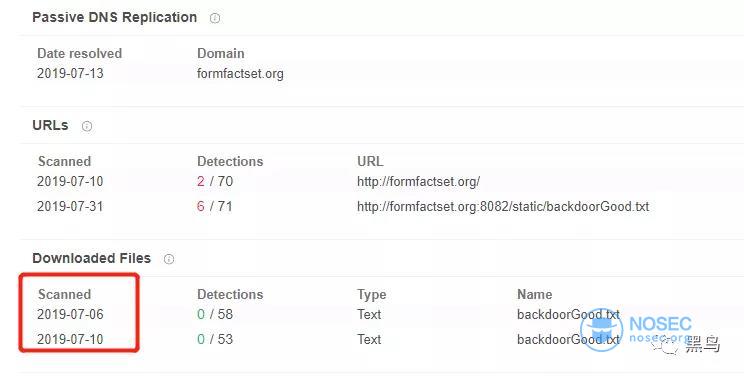Click the Passive DNS Replication heading
Viewport: 744px width, 376px height.
coord(114,18)
